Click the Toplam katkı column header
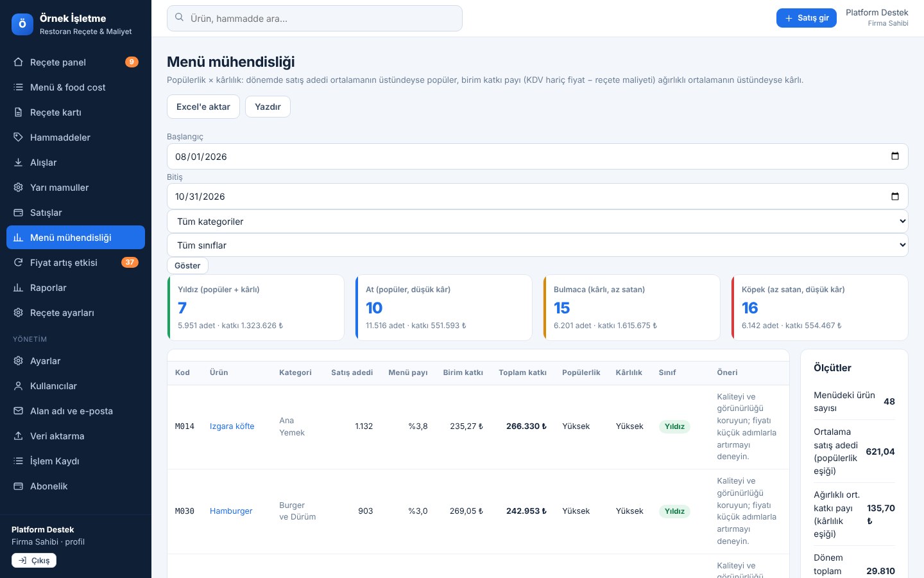The image size is (924, 578). [x=522, y=372]
